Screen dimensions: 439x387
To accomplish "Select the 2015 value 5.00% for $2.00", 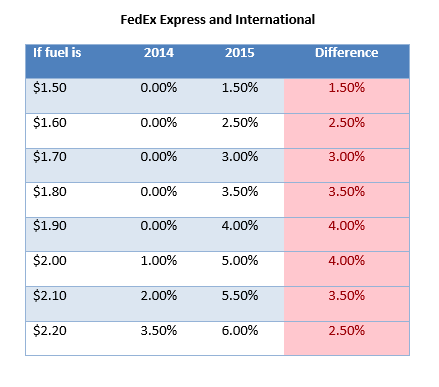I will pyautogui.click(x=240, y=261).
